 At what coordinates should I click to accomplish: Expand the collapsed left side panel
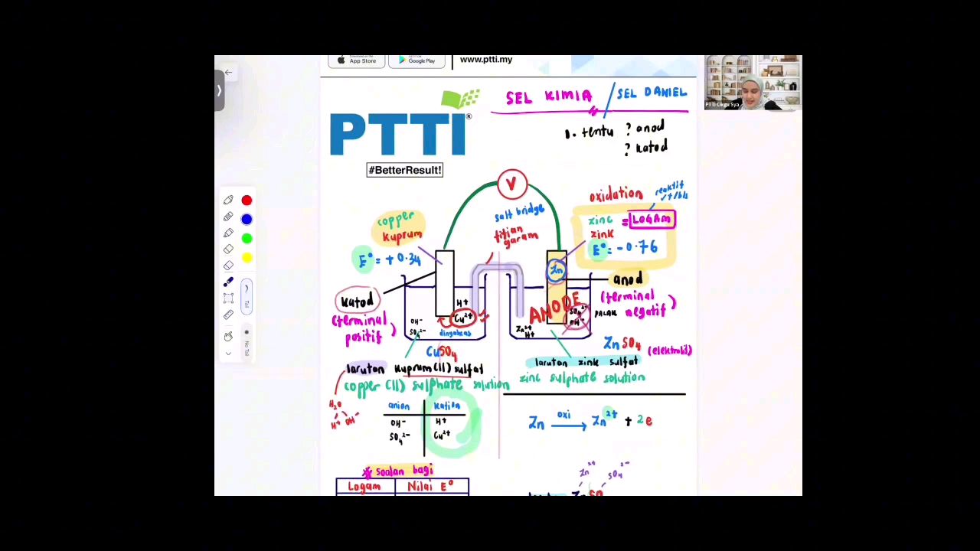click(219, 91)
